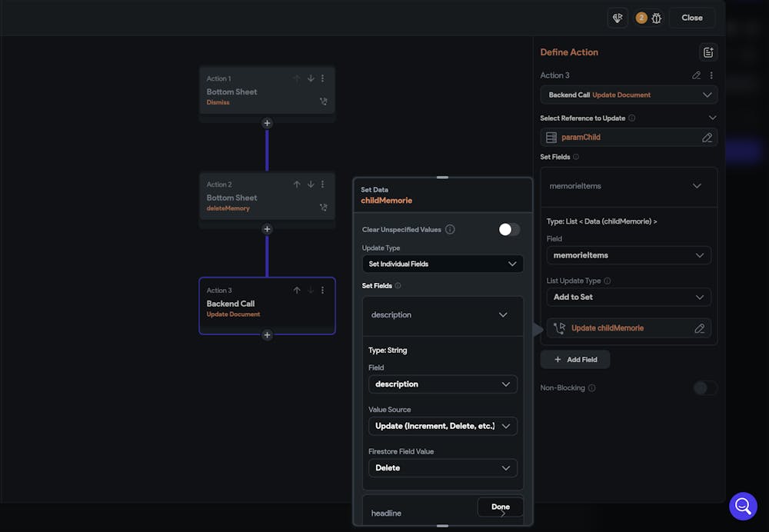The height and width of the screenshot is (532, 769).
Task: Click the Done button
Action: 501,507
